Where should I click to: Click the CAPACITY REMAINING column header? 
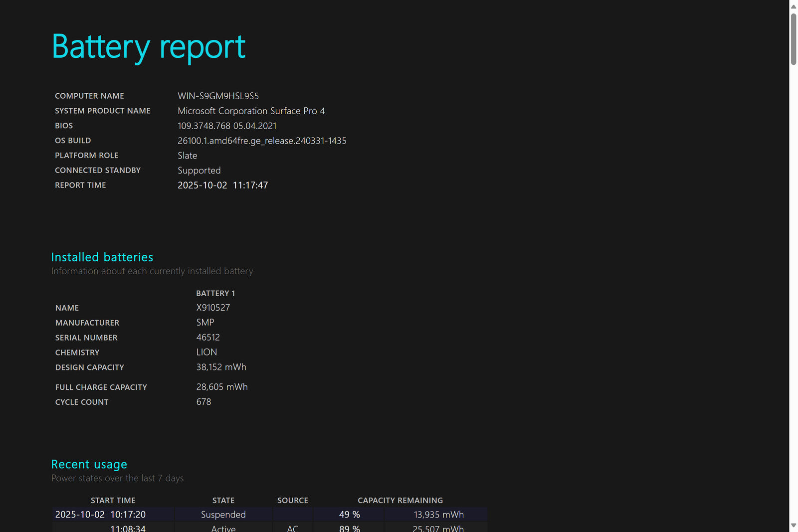coord(400,500)
